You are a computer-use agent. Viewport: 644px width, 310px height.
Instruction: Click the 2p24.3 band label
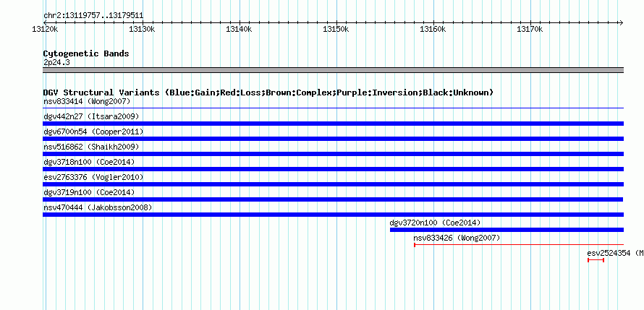point(56,62)
